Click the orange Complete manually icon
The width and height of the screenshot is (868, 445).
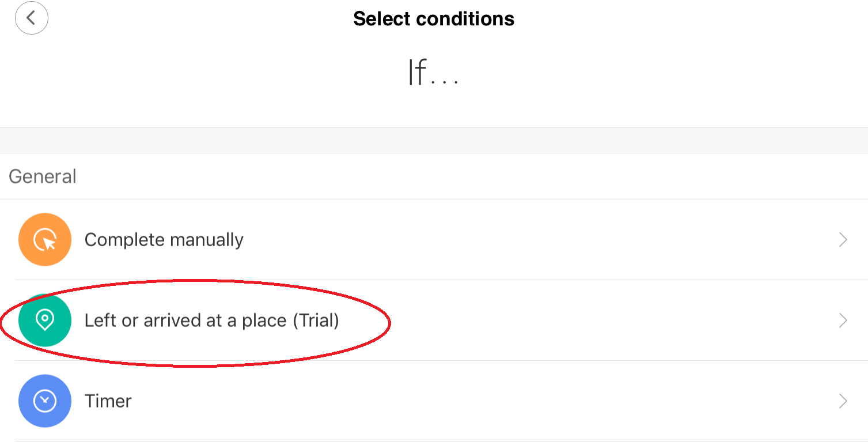click(45, 240)
